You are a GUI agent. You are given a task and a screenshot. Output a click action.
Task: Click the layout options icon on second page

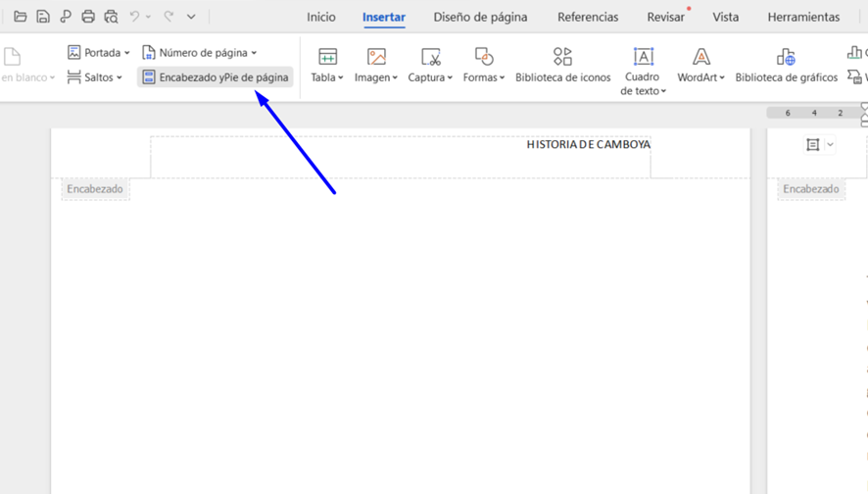tap(812, 144)
